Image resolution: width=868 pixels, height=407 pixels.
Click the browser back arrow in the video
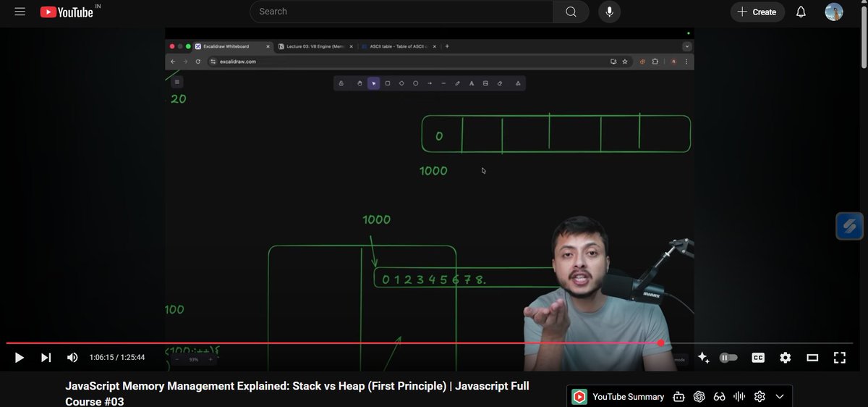coord(173,62)
